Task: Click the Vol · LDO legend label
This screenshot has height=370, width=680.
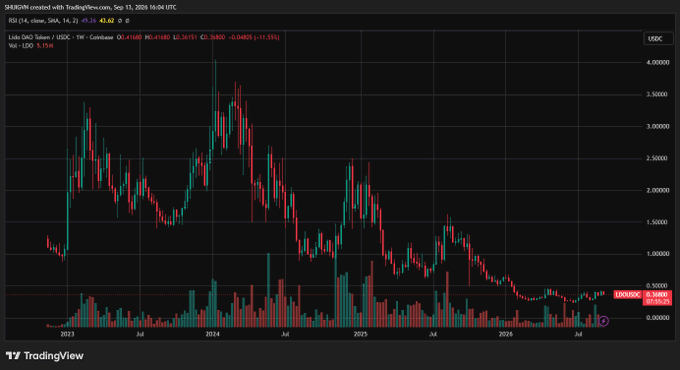Action: [x=21, y=46]
